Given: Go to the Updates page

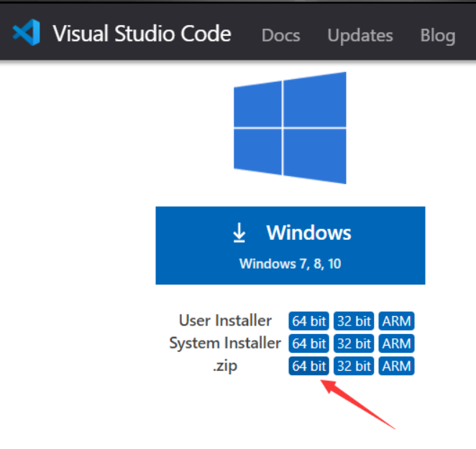Looking at the screenshot, I should (x=360, y=35).
